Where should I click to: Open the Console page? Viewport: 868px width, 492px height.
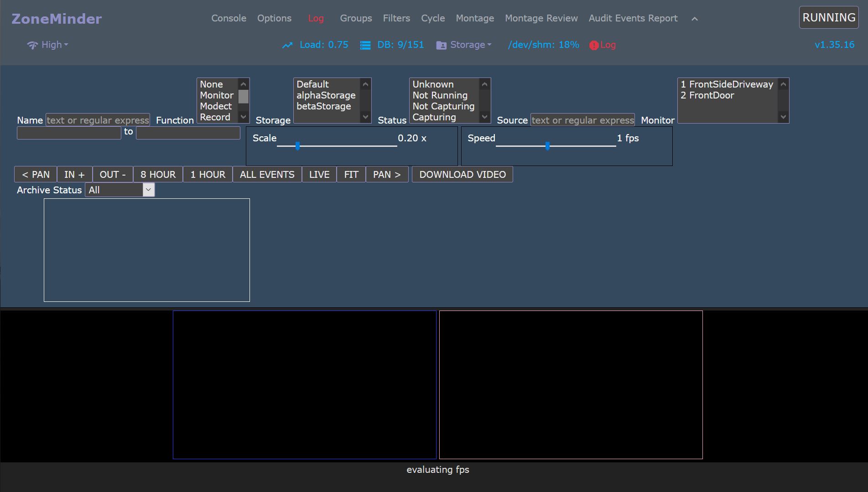pyautogui.click(x=229, y=18)
